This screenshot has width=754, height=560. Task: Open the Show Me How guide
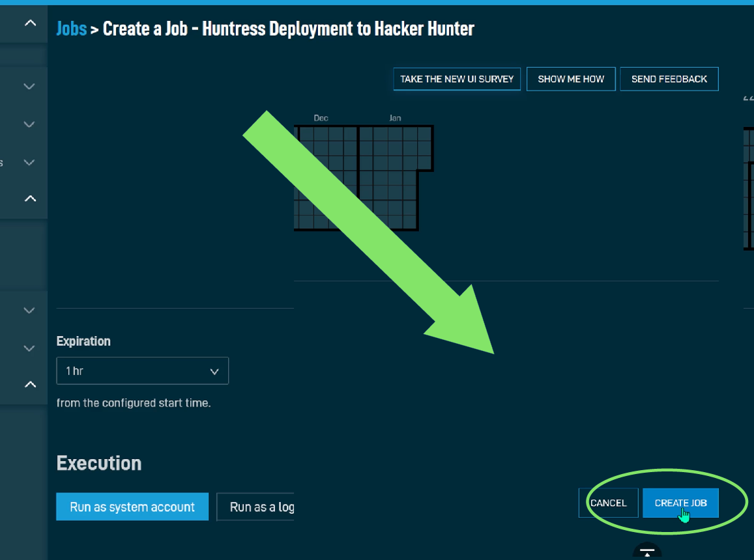tap(571, 79)
